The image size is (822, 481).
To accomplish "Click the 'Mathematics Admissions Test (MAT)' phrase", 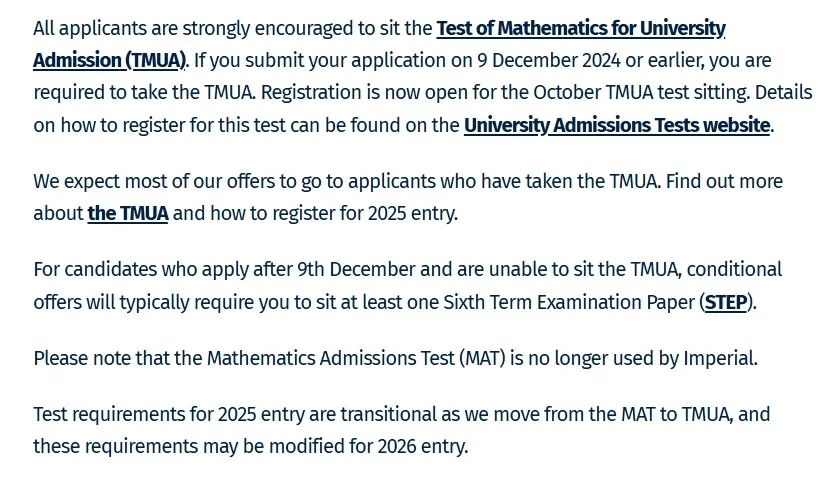I will 356,358.
